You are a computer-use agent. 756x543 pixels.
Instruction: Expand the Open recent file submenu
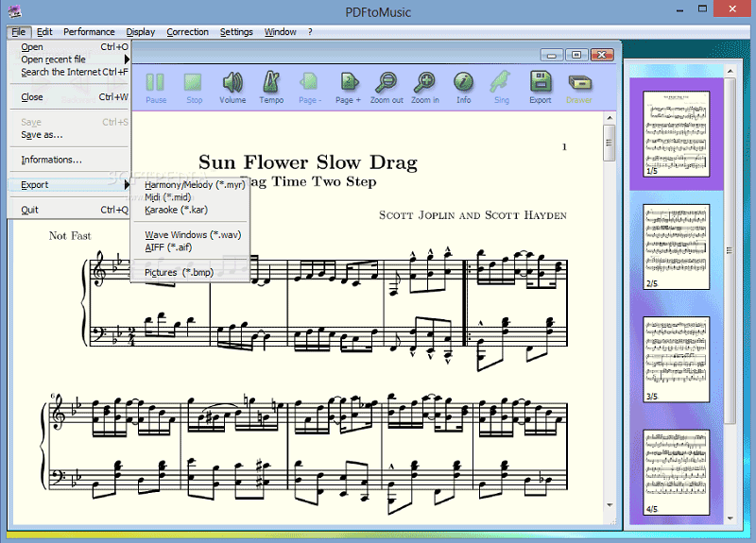tap(69, 59)
